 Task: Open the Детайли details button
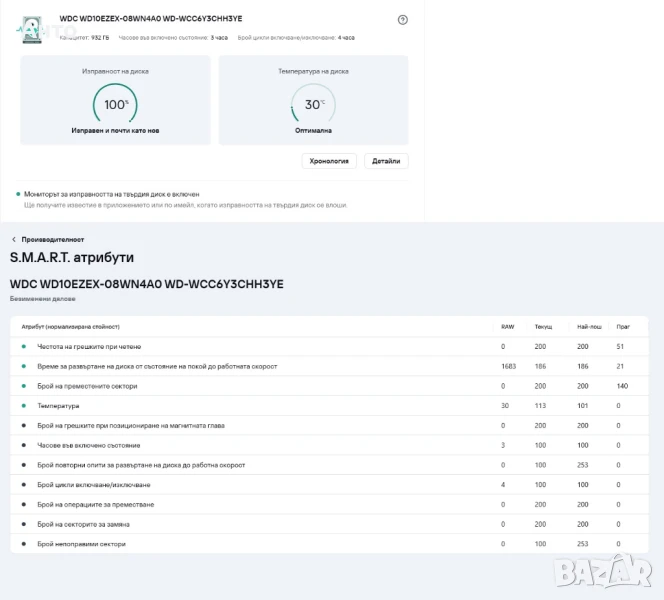[x=386, y=161]
